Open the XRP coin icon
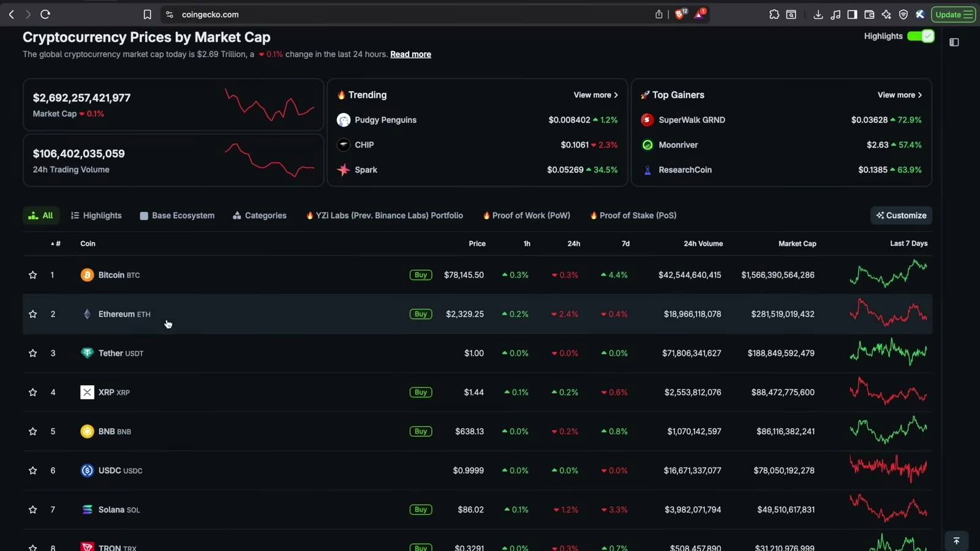The image size is (980, 551). pos(87,393)
